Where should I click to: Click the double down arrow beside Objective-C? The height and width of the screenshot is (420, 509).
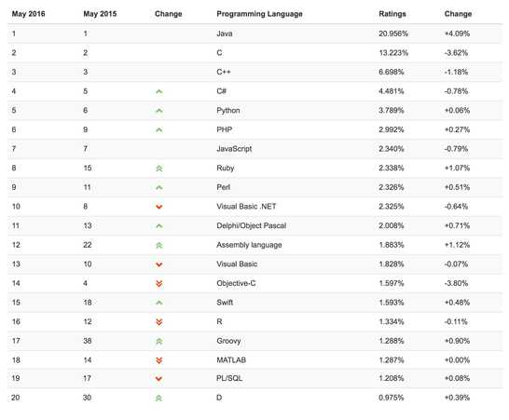159,284
